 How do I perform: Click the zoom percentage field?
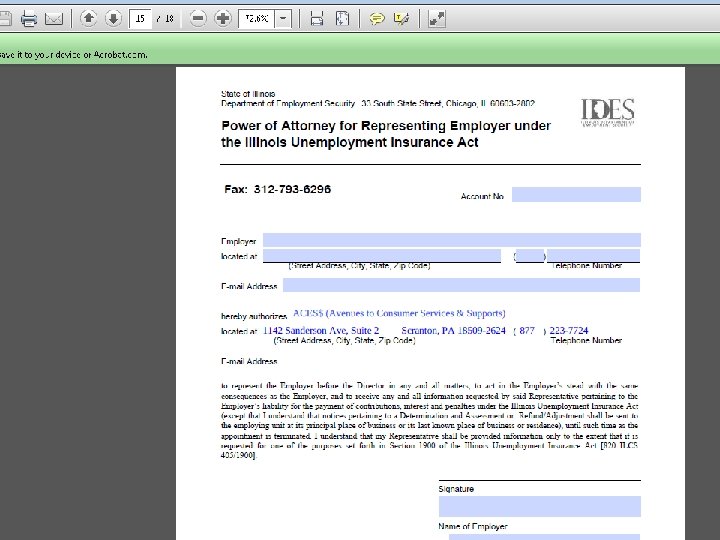(x=257, y=19)
